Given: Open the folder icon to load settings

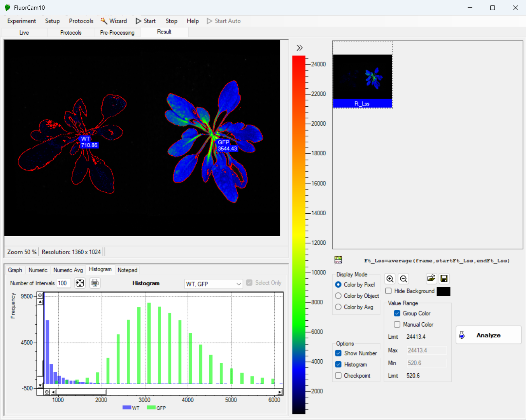Looking at the screenshot, I should click(431, 278).
